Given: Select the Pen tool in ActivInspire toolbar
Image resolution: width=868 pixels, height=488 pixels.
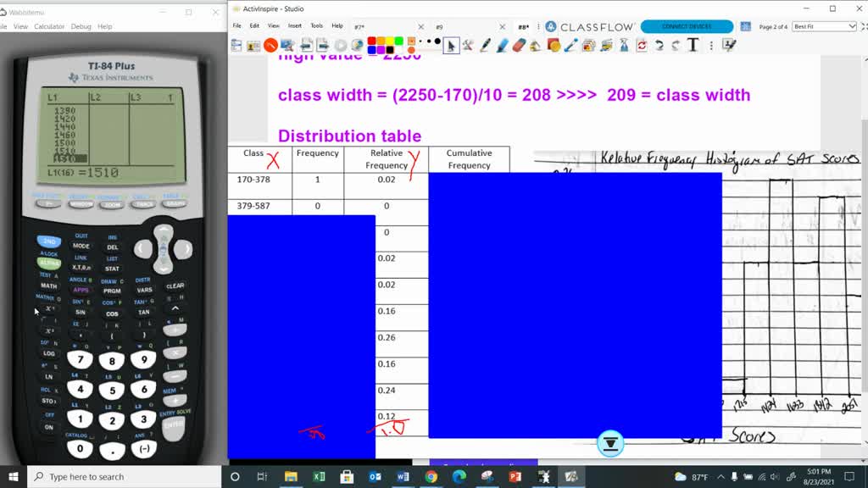Looking at the screenshot, I should click(485, 46).
